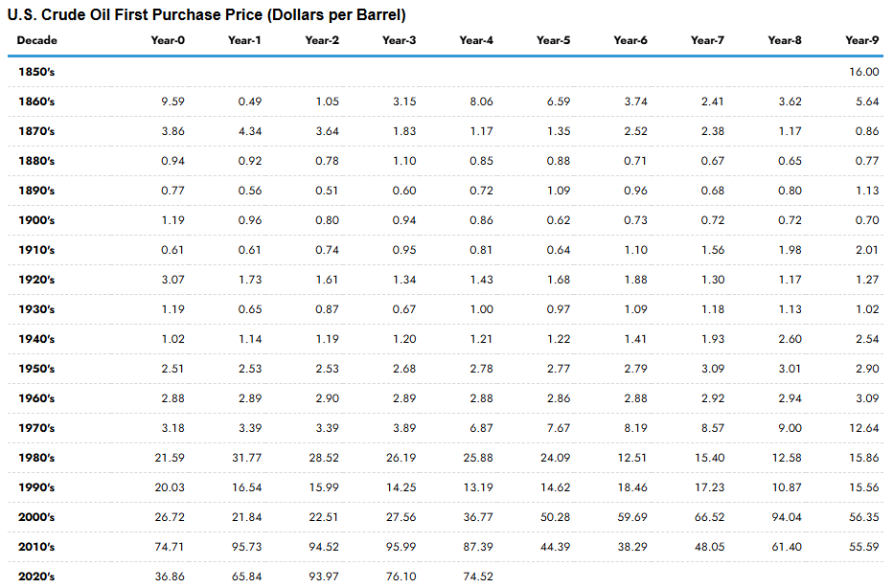The height and width of the screenshot is (588, 893).
Task: Click the 12.64 value in 1970's row
Action: coord(863,428)
